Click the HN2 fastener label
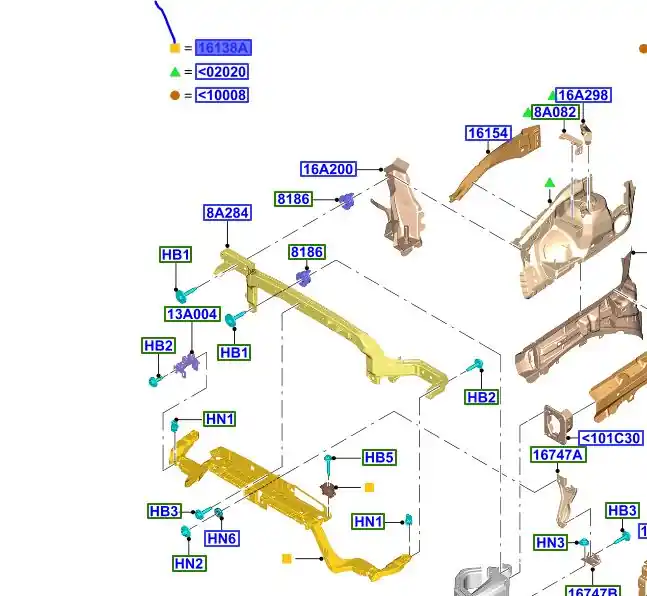This screenshot has height=596, width=647. (x=189, y=563)
